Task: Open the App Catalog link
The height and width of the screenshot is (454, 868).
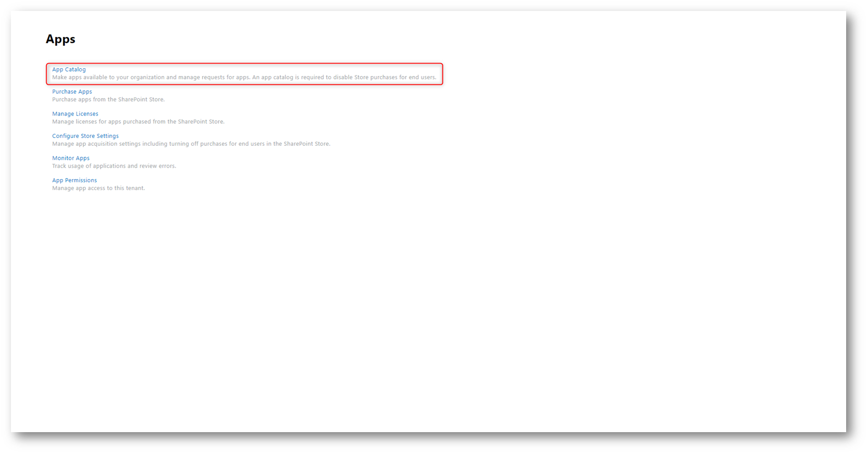Action: (x=69, y=69)
